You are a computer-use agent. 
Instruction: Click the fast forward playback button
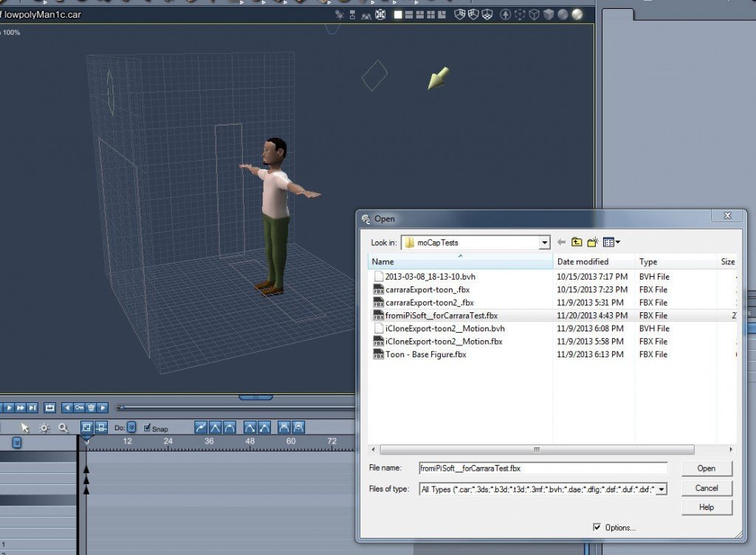click(20, 407)
